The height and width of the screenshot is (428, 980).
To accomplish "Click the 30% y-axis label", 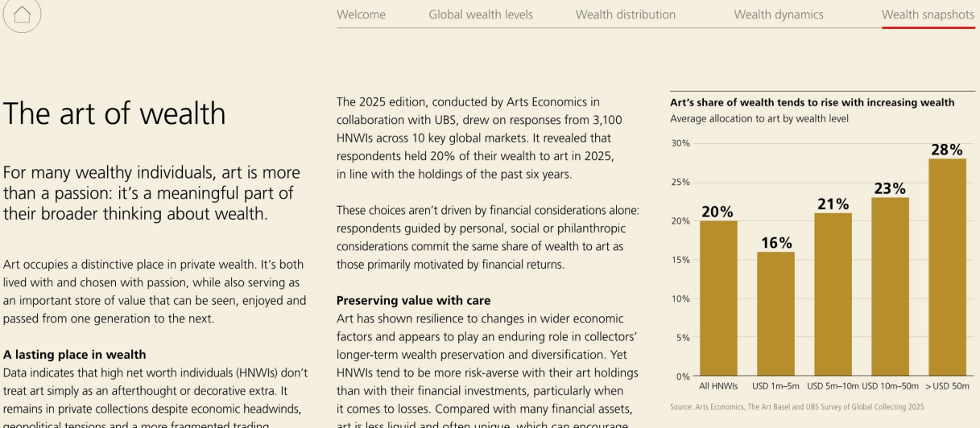I will coord(679,143).
